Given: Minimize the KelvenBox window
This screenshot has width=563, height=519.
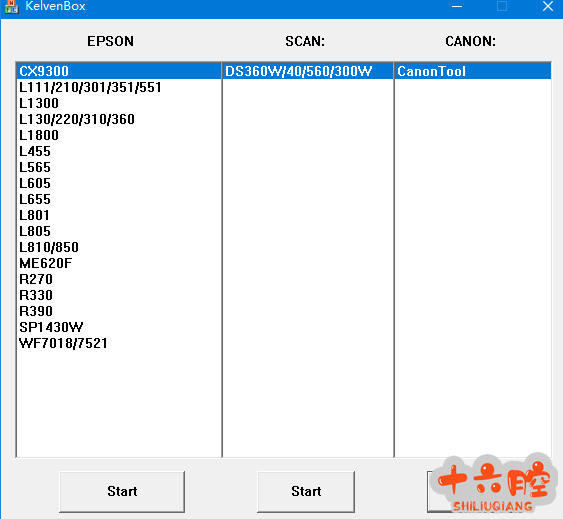Looking at the screenshot, I should coord(457,6).
